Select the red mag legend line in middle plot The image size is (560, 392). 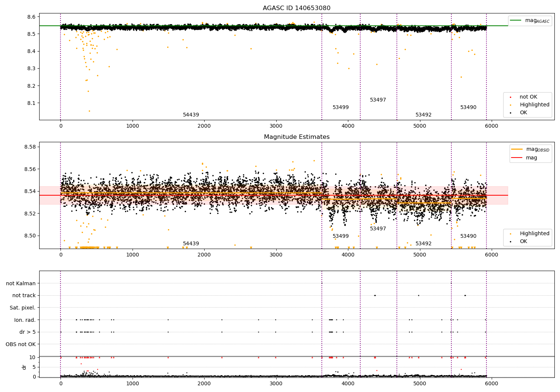click(517, 158)
